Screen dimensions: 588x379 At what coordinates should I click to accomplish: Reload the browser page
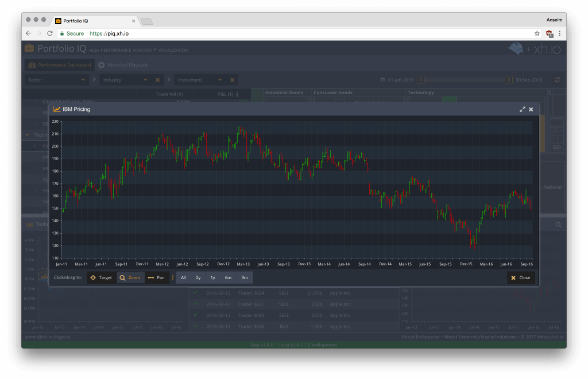[x=49, y=33]
